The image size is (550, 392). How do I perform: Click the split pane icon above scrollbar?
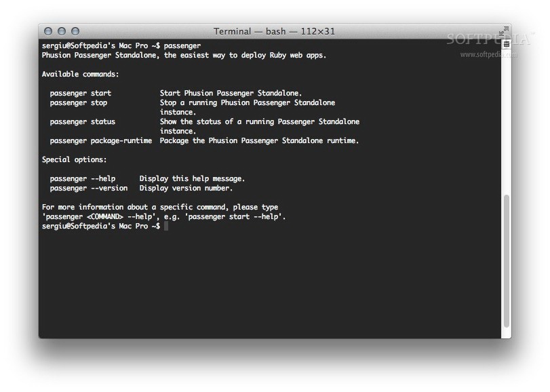(506, 44)
